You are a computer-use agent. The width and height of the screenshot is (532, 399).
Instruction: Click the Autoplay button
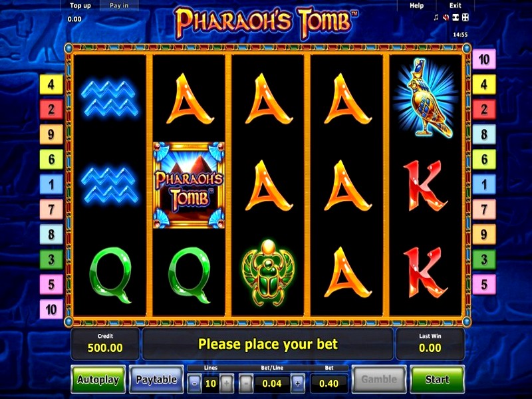click(98, 379)
